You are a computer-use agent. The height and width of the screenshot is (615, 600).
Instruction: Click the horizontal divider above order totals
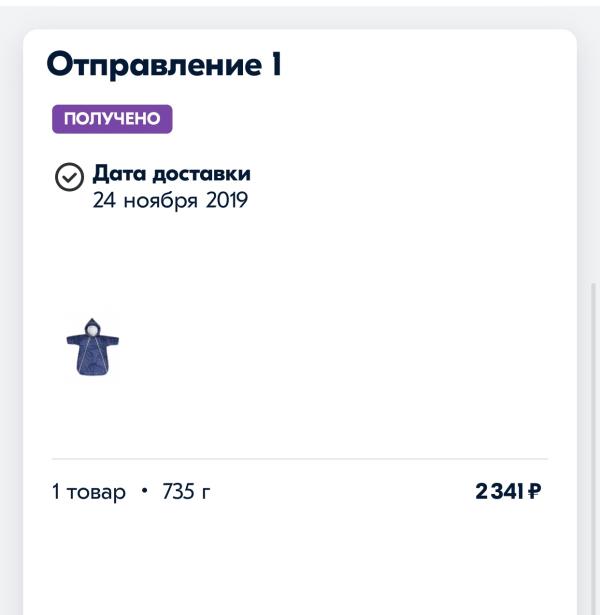coord(300,458)
